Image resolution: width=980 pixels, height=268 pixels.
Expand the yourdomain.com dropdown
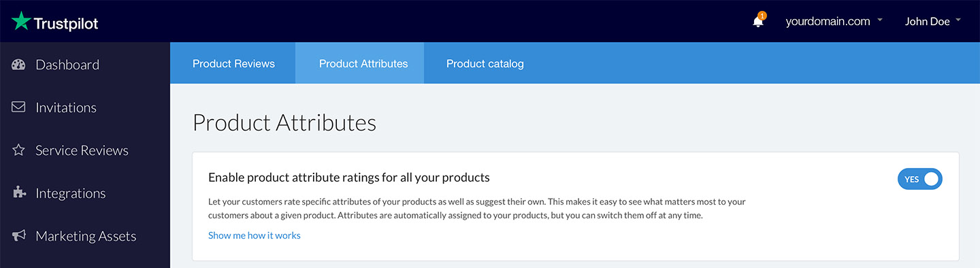click(x=834, y=21)
